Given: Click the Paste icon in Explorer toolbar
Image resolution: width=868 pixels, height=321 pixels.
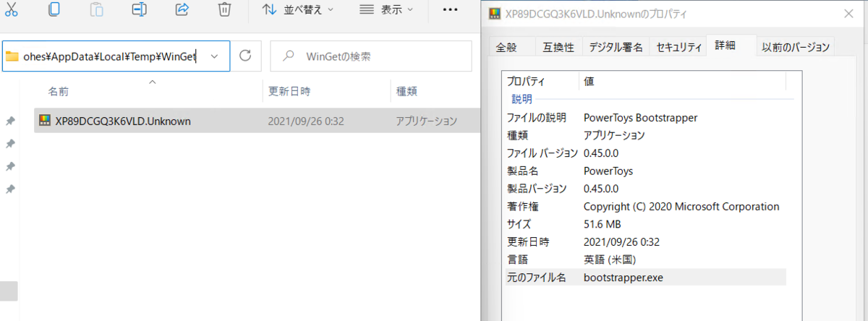Looking at the screenshot, I should (97, 9).
